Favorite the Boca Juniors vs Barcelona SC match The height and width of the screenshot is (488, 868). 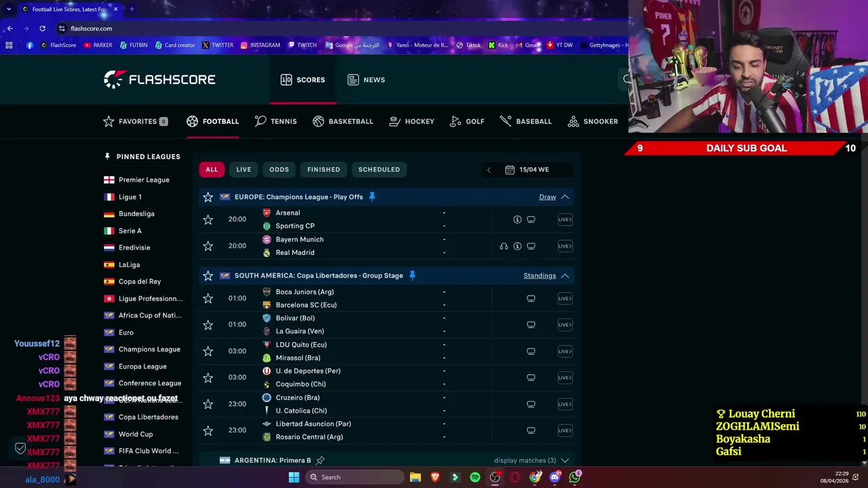click(208, 298)
